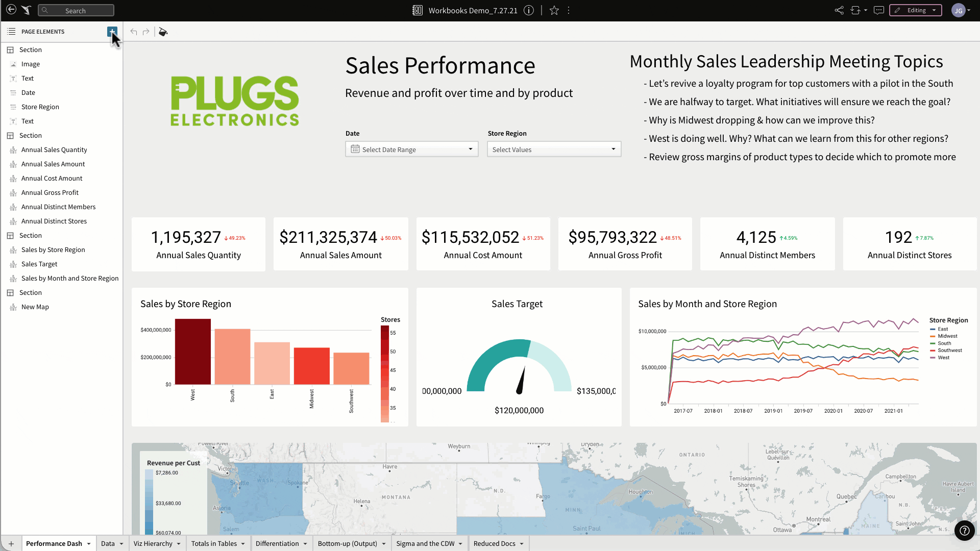Click the Sales Target gauge needle

[521, 380]
